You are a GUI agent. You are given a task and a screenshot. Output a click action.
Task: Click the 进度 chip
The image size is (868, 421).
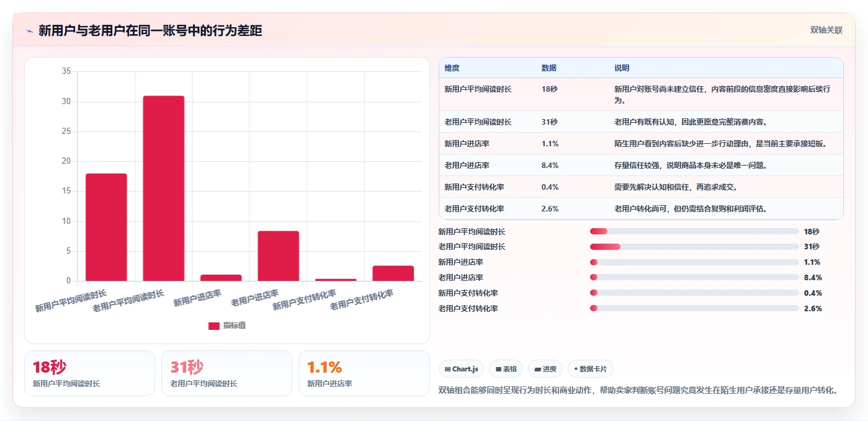click(545, 369)
